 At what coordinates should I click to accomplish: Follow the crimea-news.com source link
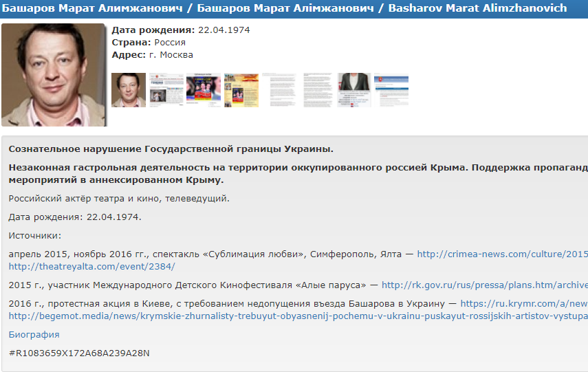(x=502, y=254)
